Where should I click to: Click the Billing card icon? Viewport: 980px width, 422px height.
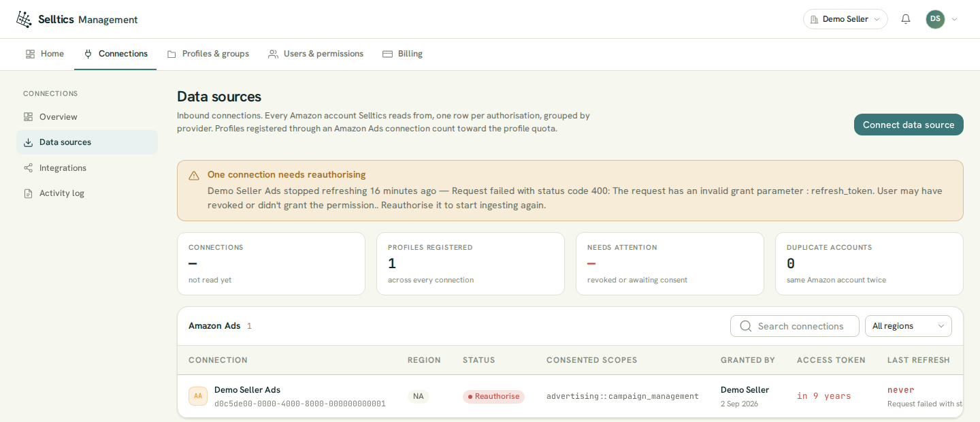(387, 54)
